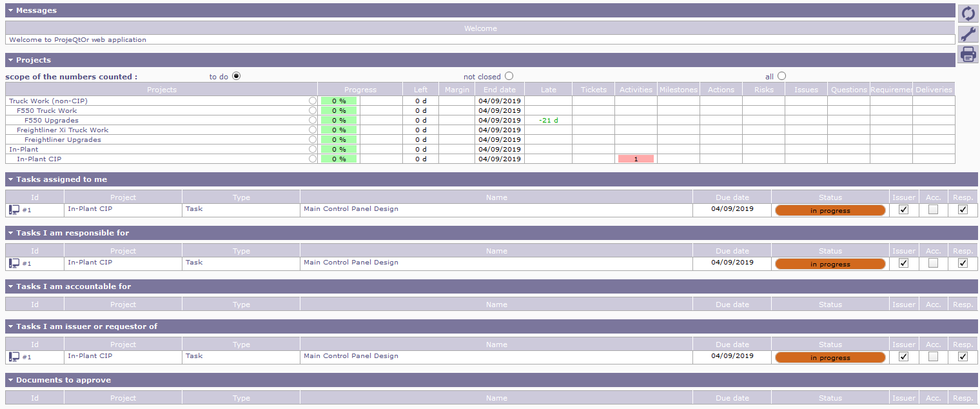The image size is (980, 409).
Task: Click task icon in issuer or requestor section
Action: point(14,357)
